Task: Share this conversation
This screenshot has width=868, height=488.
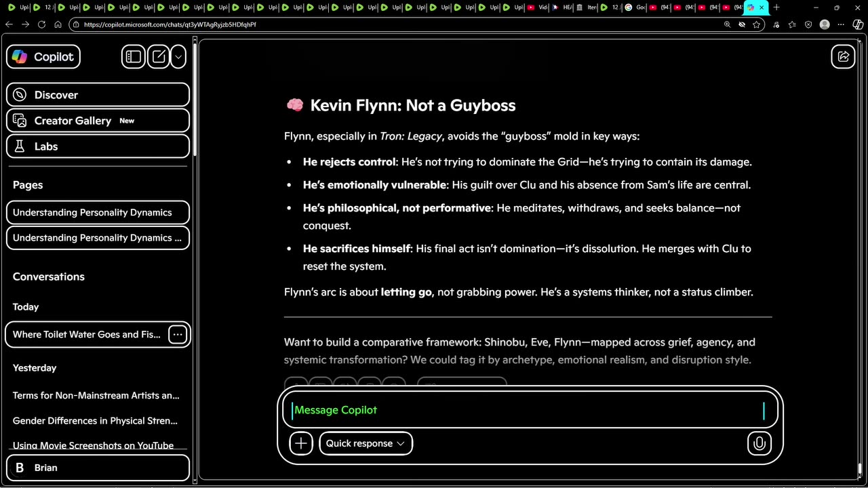Action: tap(843, 57)
